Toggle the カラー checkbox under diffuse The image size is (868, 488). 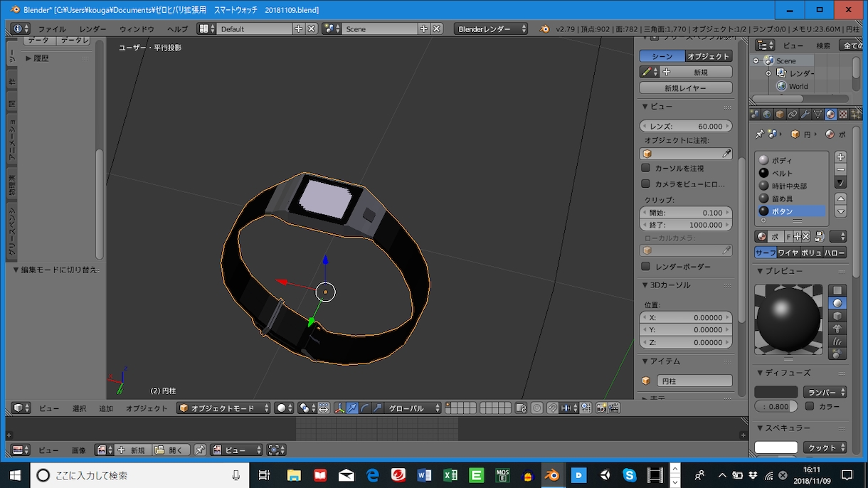(810, 406)
